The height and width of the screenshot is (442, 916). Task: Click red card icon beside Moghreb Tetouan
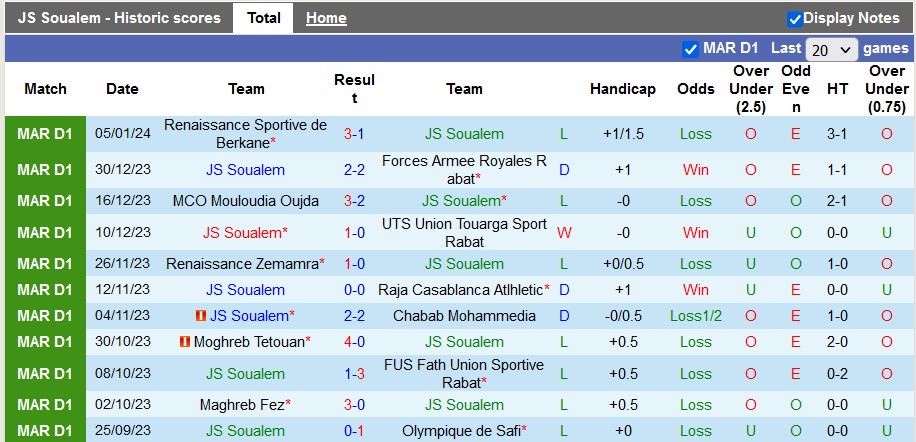click(184, 342)
